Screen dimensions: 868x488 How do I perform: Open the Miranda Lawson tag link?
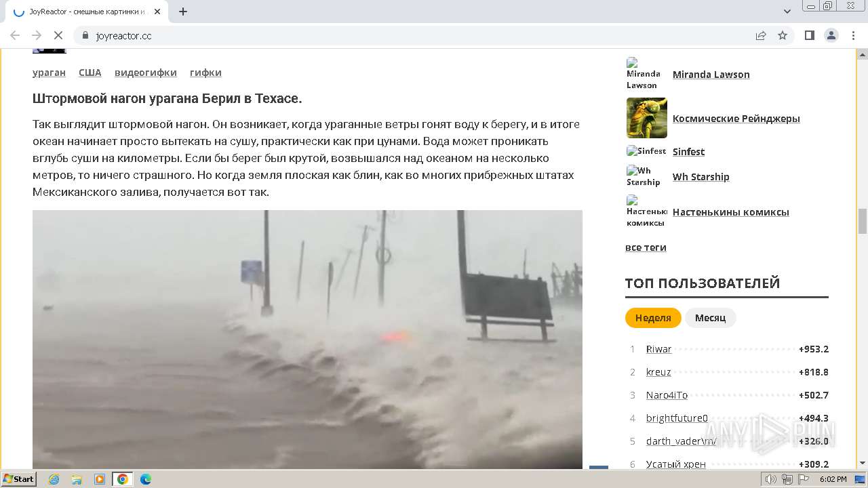711,75
